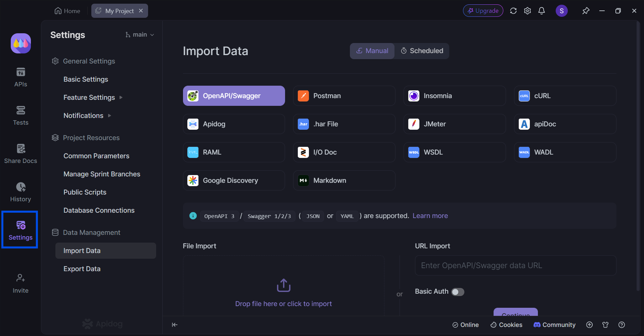Click the main page vertical scrollbar
Viewport: 644px width, 336px height.
[638, 156]
